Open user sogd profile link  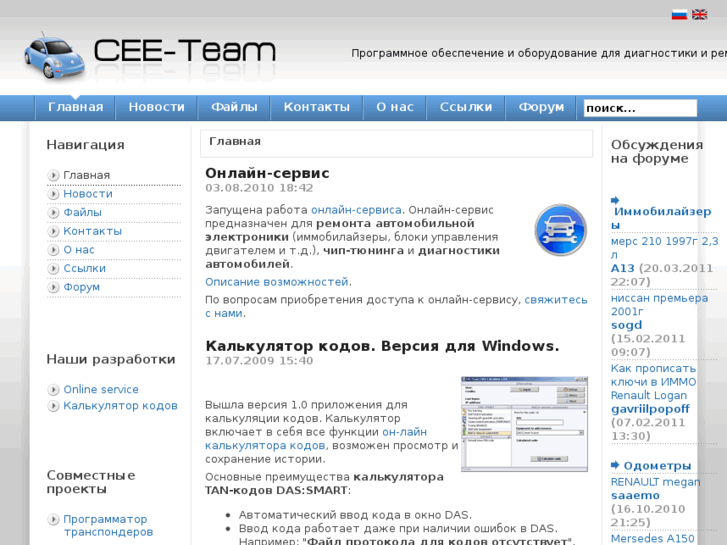coord(626,325)
